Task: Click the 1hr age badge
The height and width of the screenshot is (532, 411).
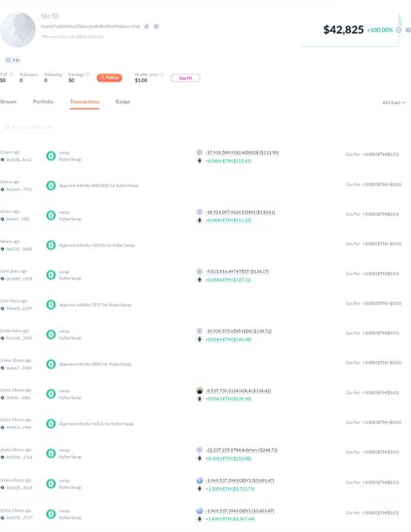Action: (x=13, y=60)
